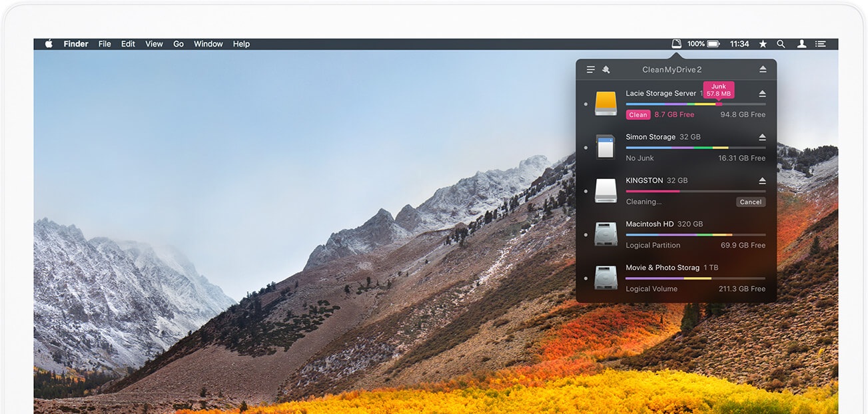Click the battery icon in the menu bar
The image size is (868, 414).
pyautogui.click(x=713, y=44)
